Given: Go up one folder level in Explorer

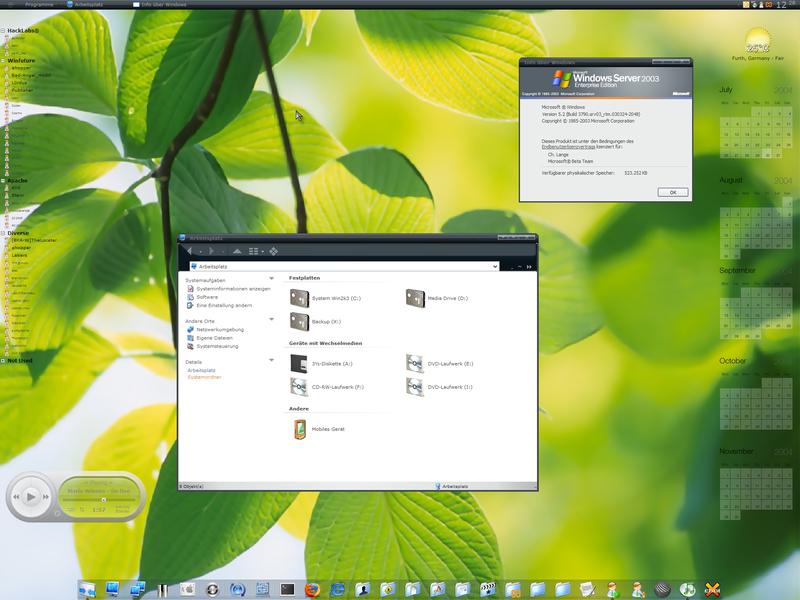Looking at the screenshot, I should click(237, 251).
